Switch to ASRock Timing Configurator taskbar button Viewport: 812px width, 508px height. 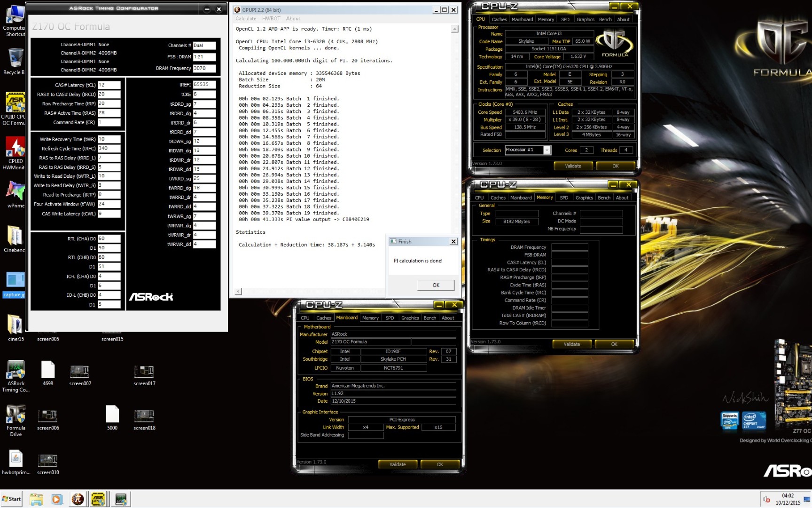click(x=121, y=499)
